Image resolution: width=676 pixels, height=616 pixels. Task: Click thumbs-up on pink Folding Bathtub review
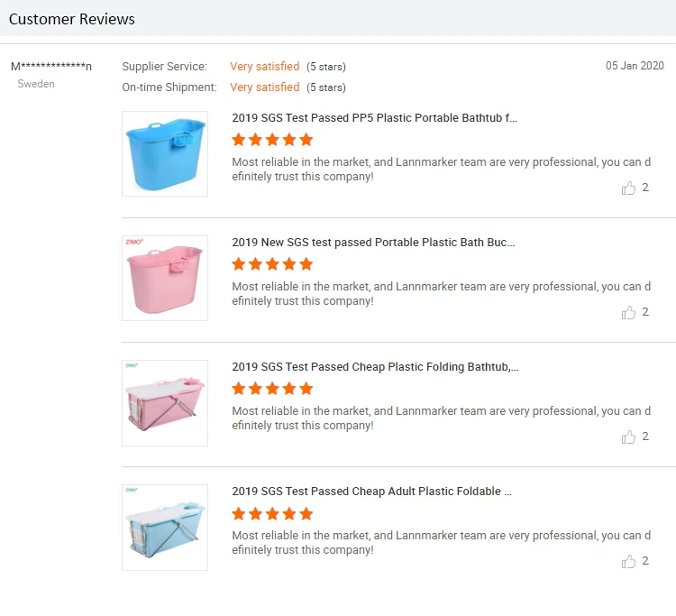pyautogui.click(x=628, y=437)
